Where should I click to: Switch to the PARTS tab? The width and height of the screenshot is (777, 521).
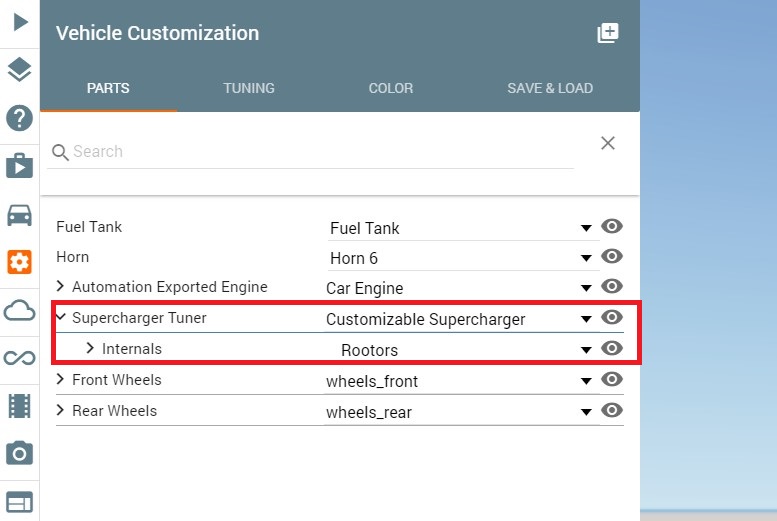[108, 88]
